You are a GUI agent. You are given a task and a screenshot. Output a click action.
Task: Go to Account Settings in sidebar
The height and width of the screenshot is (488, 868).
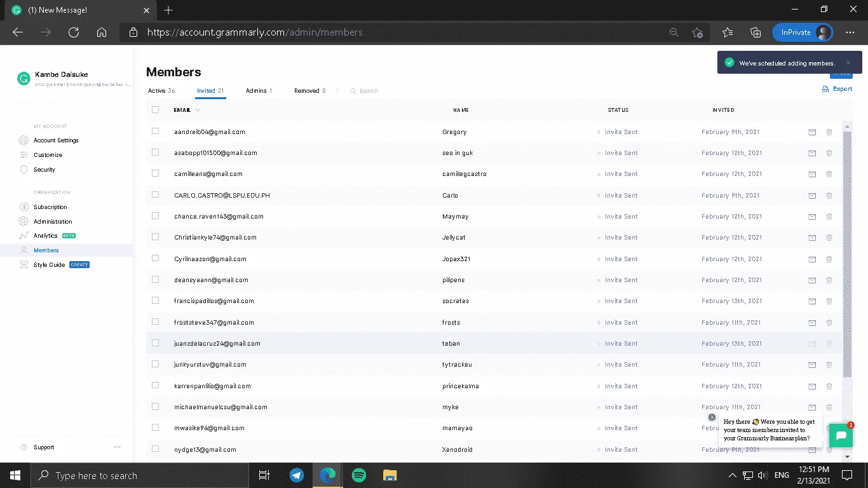56,140
